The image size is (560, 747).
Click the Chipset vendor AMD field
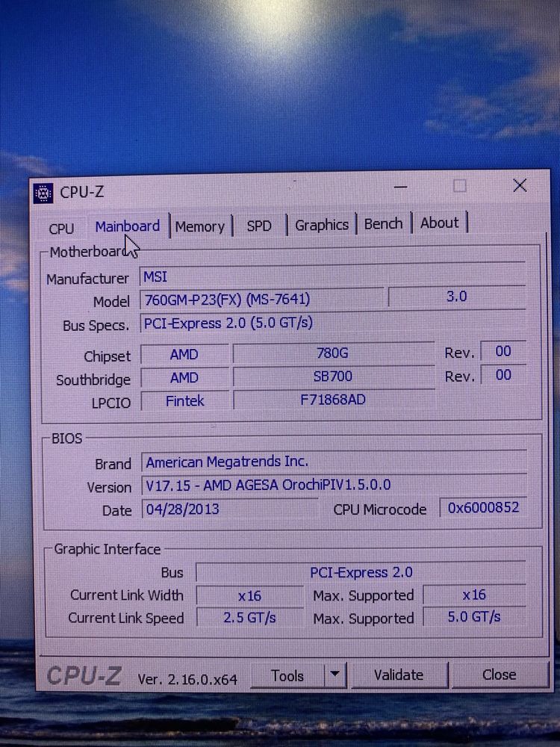point(184,355)
